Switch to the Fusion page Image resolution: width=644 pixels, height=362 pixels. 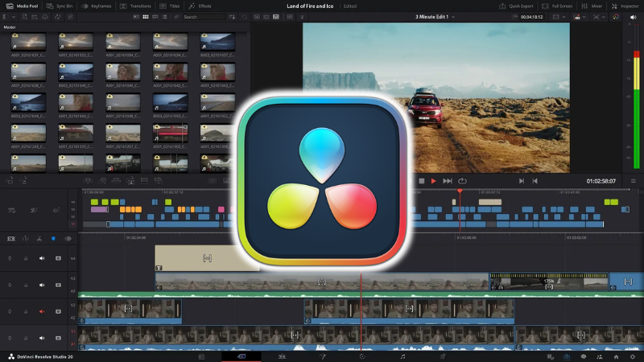pos(322,356)
